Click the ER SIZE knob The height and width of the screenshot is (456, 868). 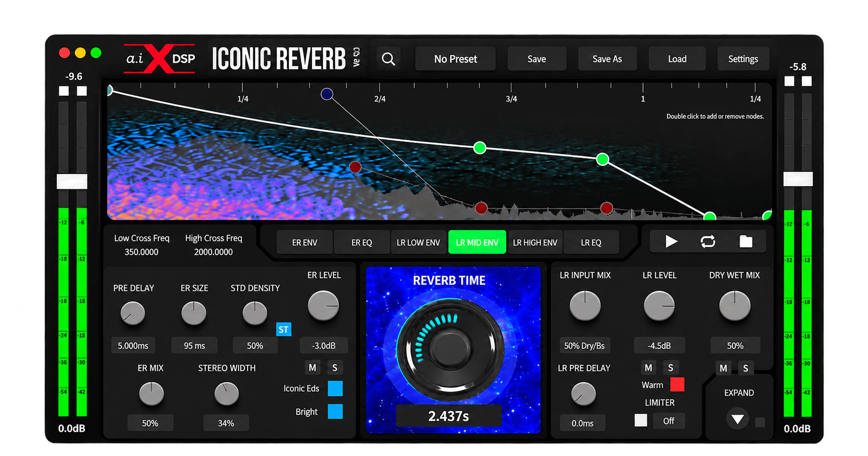pos(194,314)
